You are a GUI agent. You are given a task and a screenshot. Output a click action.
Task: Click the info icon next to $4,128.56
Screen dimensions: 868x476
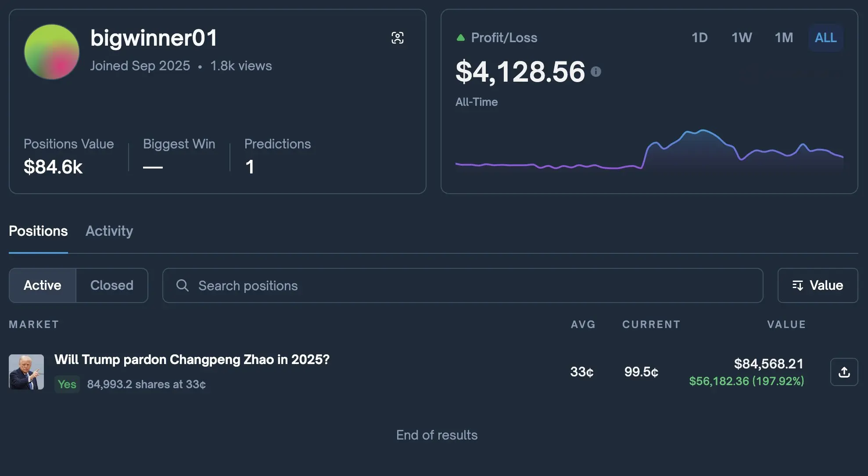(595, 72)
